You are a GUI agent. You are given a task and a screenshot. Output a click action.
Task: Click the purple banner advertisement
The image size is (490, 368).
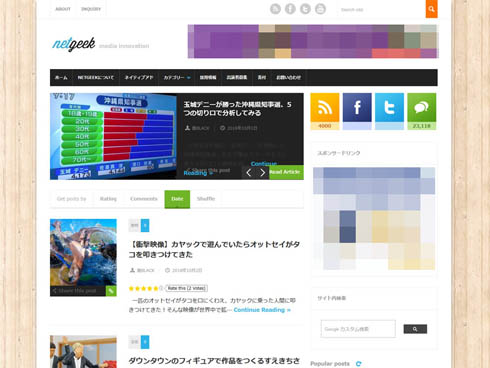[x=313, y=41]
